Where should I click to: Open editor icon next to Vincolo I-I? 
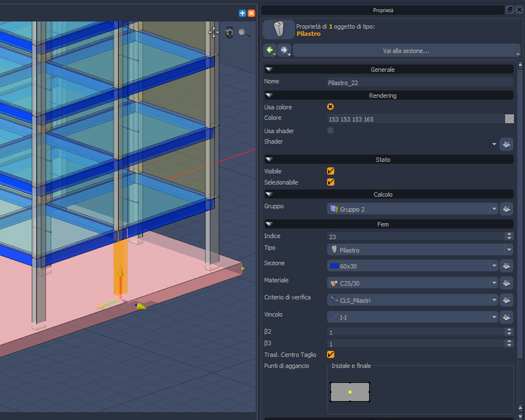[x=506, y=317]
